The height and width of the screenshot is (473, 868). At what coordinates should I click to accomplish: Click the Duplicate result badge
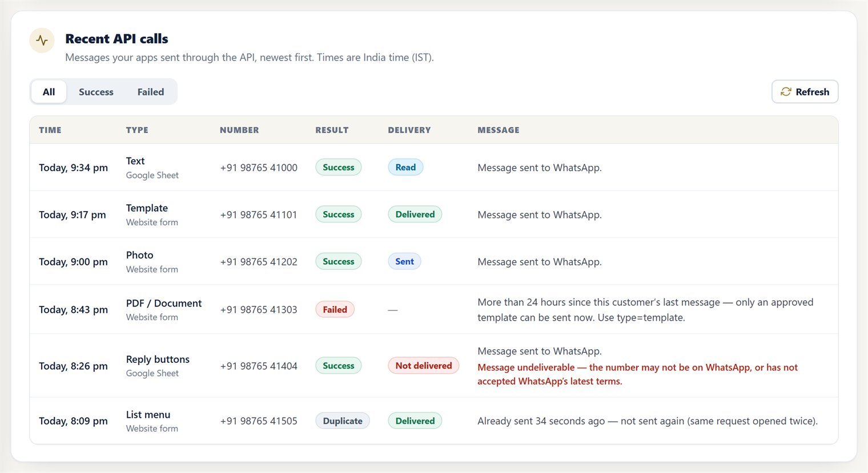(x=343, y=421)
